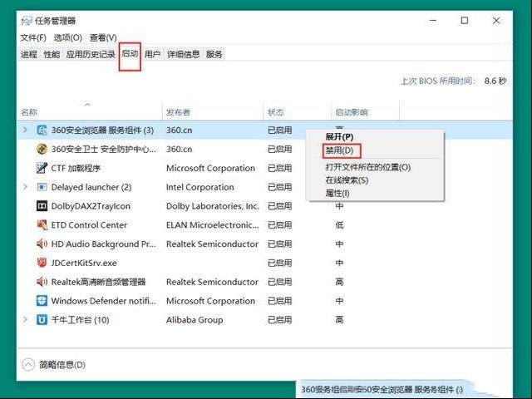Click the 上次 BIOS 所用时间 label

coord(438,81)
